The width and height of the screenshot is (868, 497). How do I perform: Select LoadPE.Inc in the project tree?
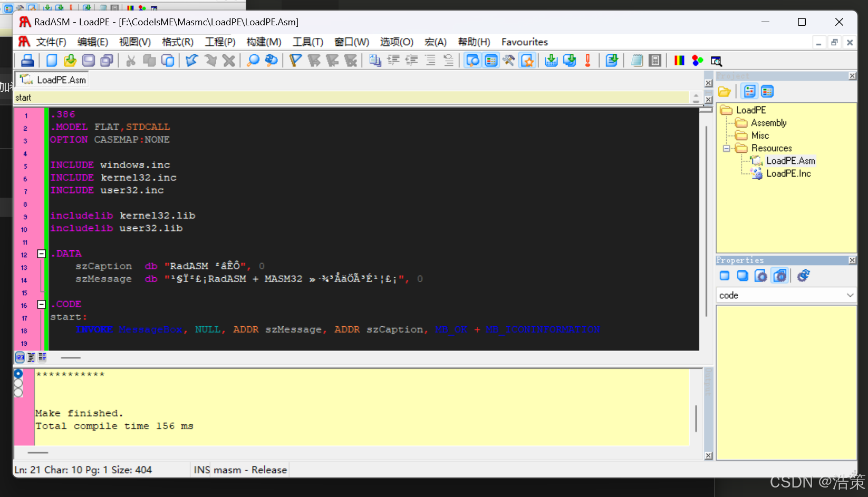pyautogui.click(x=788, y=173)
